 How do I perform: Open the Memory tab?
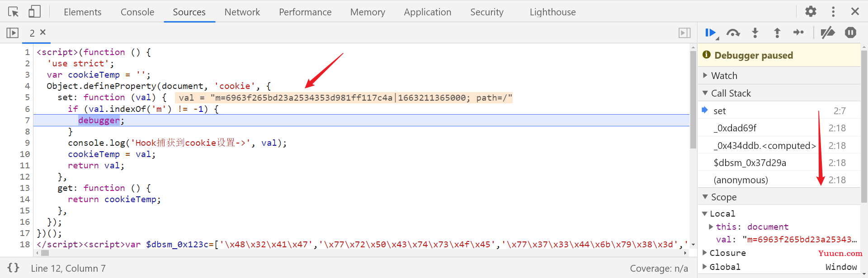[x=368, y=12]
